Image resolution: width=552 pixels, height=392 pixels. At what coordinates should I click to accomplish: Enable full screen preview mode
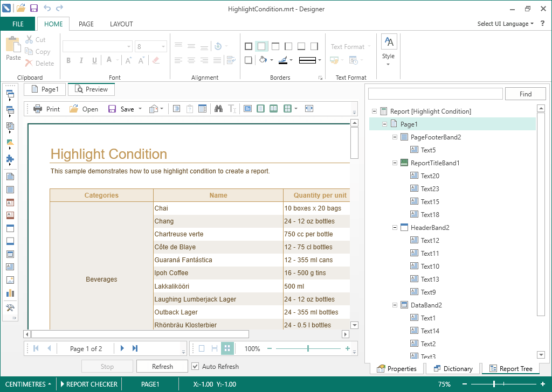coord(309,109)
